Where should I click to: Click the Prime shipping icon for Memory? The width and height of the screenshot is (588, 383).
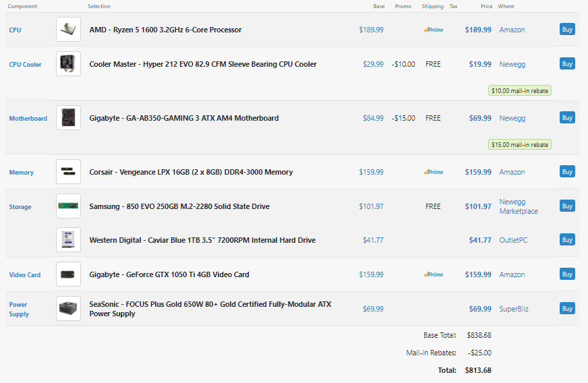[433, 172]
